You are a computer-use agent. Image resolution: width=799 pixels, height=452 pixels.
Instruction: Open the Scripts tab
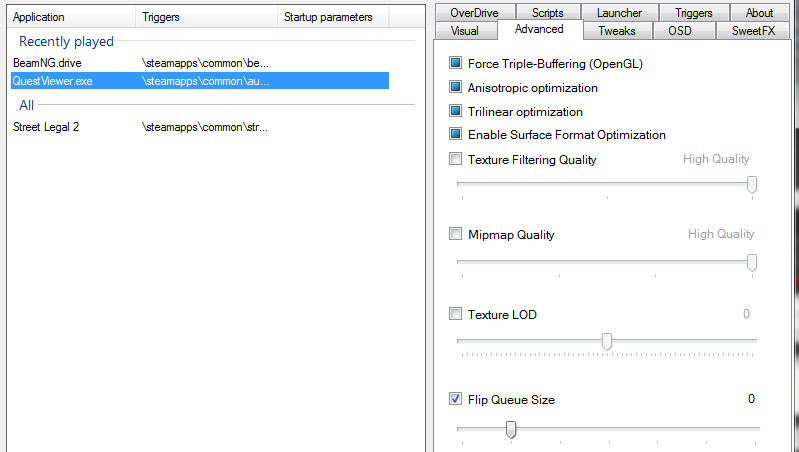pos(548,13)
